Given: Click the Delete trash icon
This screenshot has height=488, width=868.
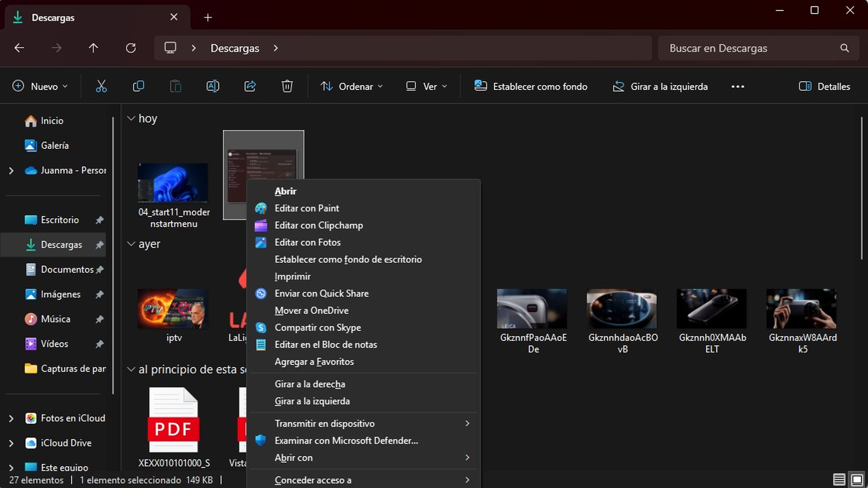Looking at the screenshot, I should tap(287, 86).
